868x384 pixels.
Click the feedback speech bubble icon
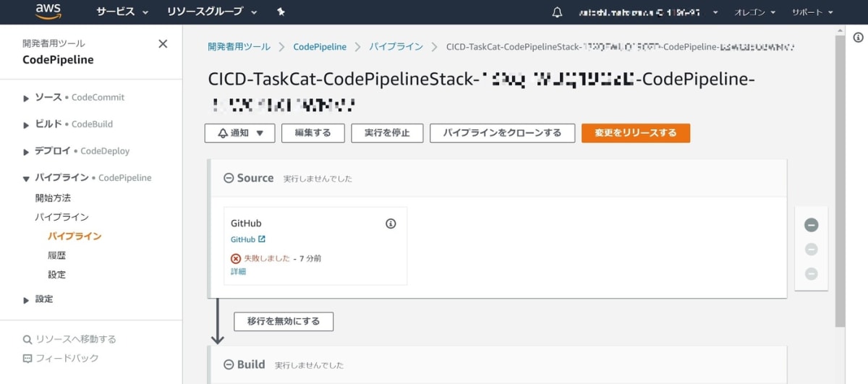tap(27, 359)
